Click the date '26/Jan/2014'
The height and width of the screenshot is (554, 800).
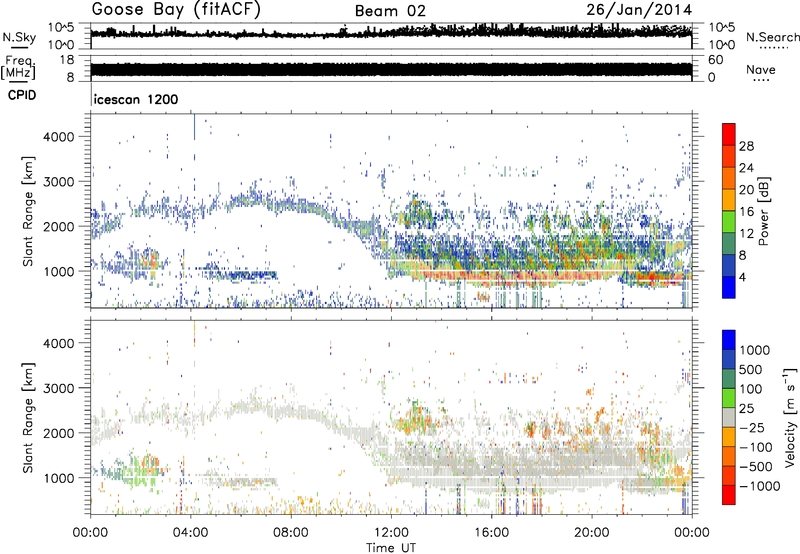tap(639, 10)
